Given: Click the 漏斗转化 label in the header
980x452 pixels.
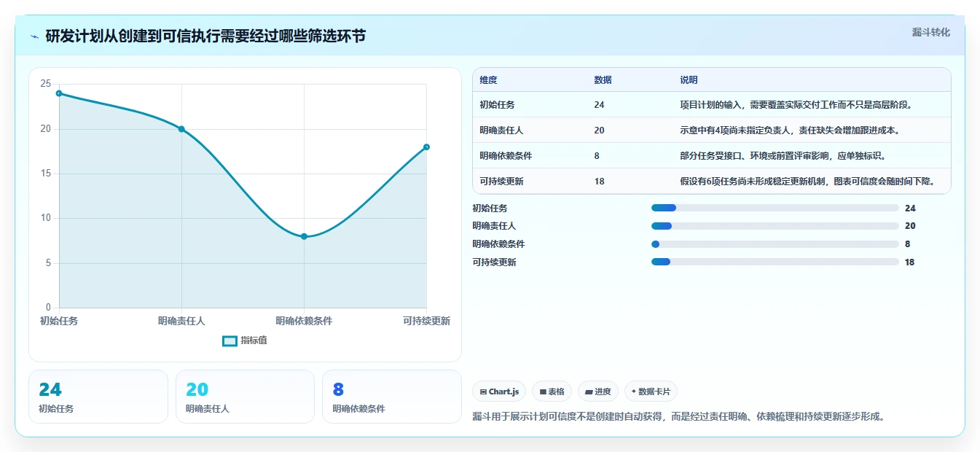Looking at the screenshot, I should [x=930, y=32].
